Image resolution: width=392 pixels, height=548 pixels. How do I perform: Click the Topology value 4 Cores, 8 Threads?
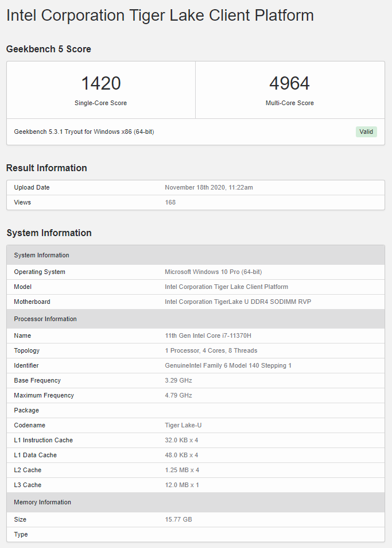[x=211, y=350]
